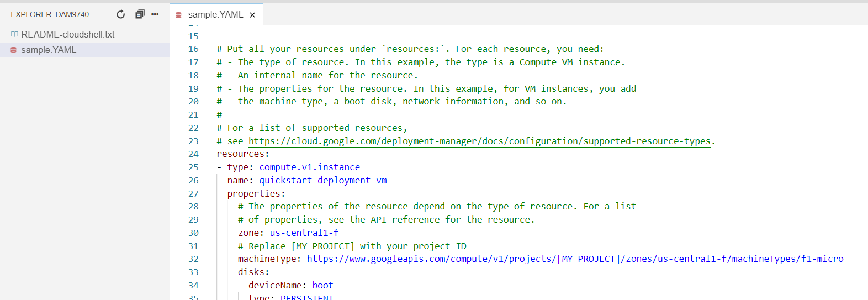Open the Explorer more actions ellipsis
Screen dimensions: 868x300
[155, 14]
